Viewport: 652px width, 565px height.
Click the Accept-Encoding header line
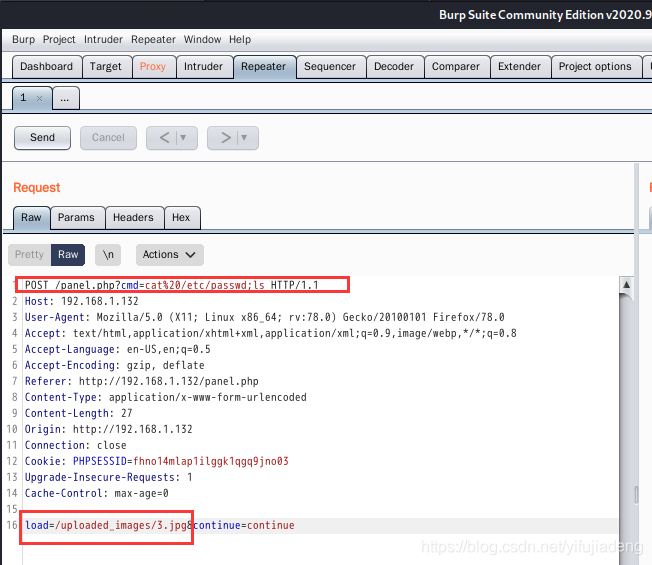[115, 365]
